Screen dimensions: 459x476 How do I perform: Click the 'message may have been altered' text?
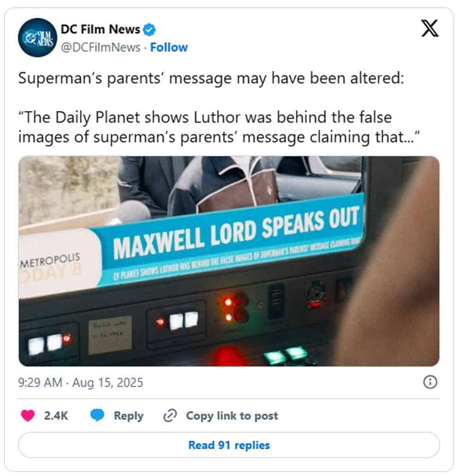(x=286, y=78)
